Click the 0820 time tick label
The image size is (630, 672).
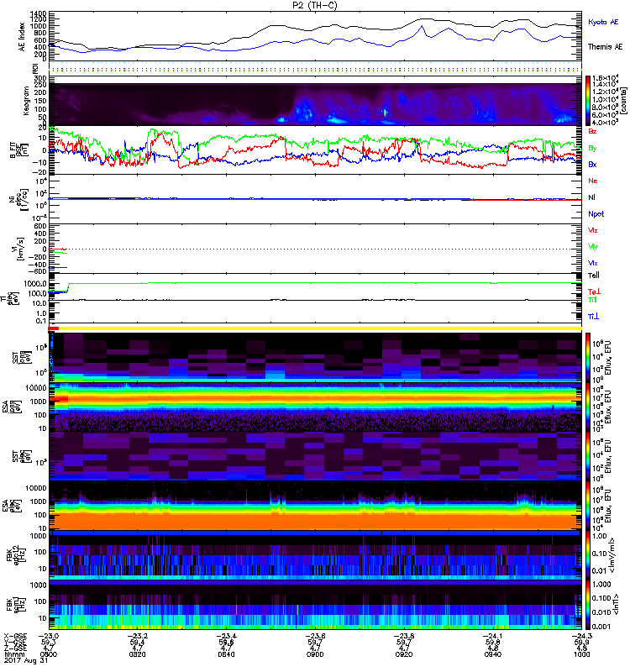[137, 654]
